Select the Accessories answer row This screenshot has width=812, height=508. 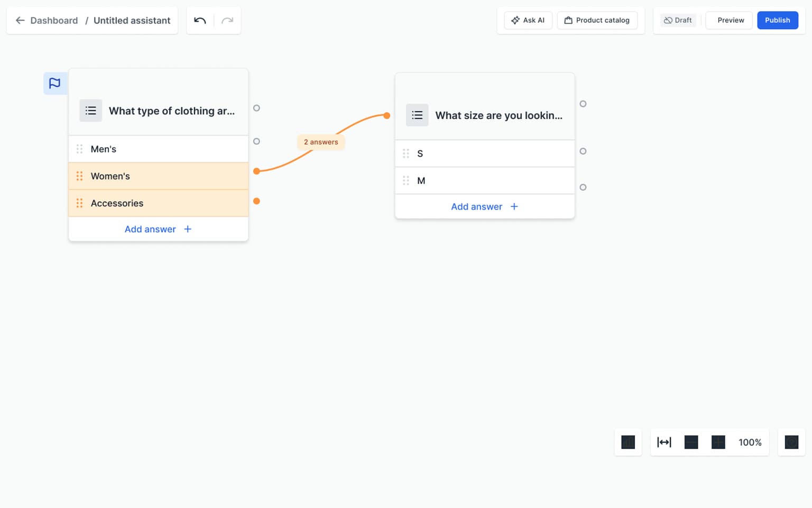tap(158, 203)
